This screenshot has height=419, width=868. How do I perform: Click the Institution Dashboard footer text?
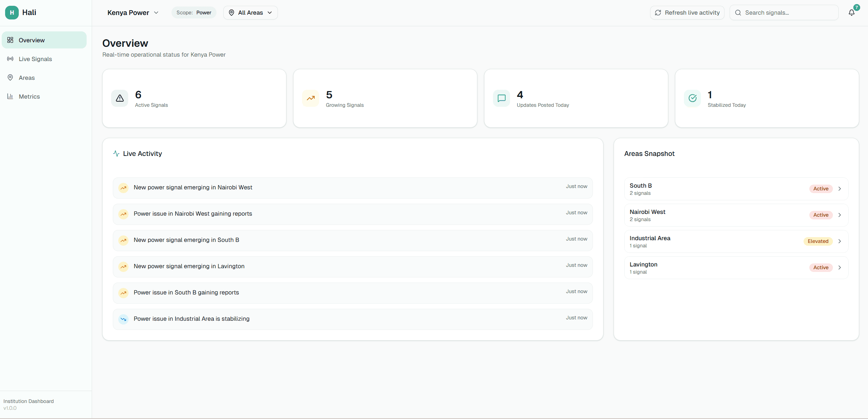pos(29,401)
